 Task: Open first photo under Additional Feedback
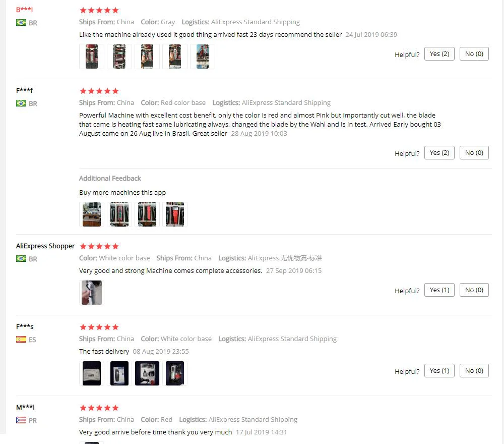point(92,214)
